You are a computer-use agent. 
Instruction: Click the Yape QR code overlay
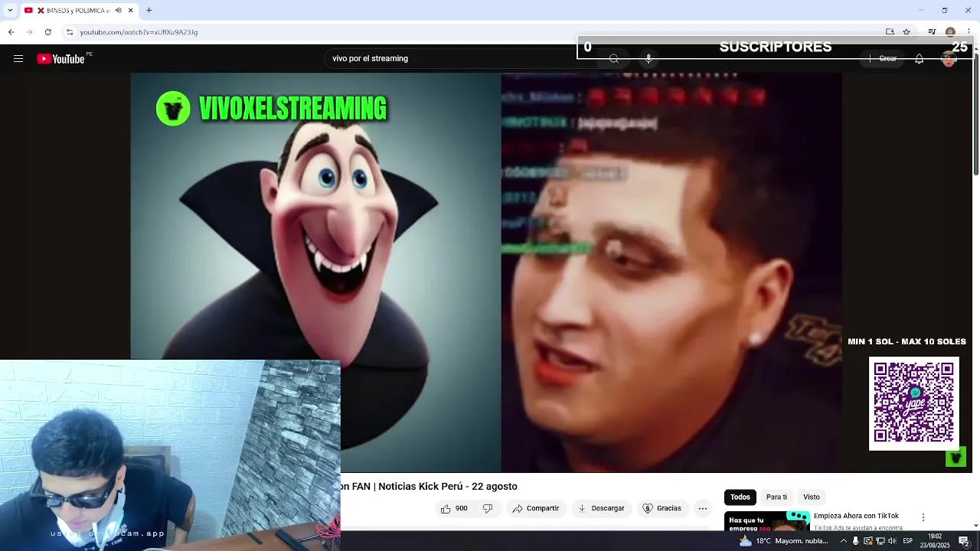(914, 403)
